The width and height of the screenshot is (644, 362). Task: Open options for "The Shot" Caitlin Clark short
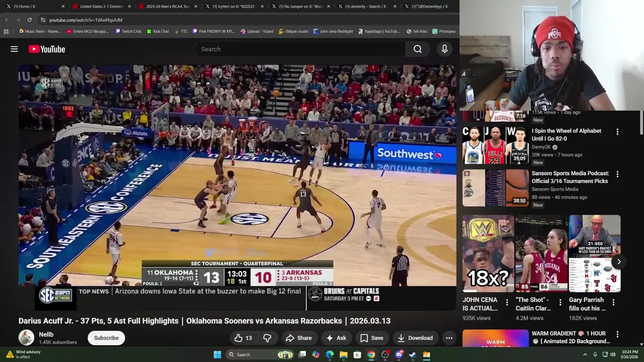560,302
